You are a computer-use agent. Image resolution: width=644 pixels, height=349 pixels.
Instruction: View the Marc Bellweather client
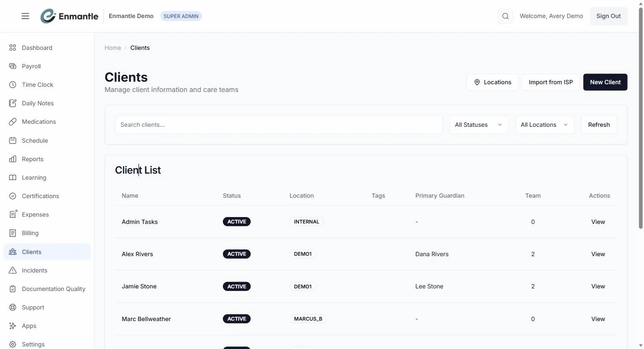(598, 319)
